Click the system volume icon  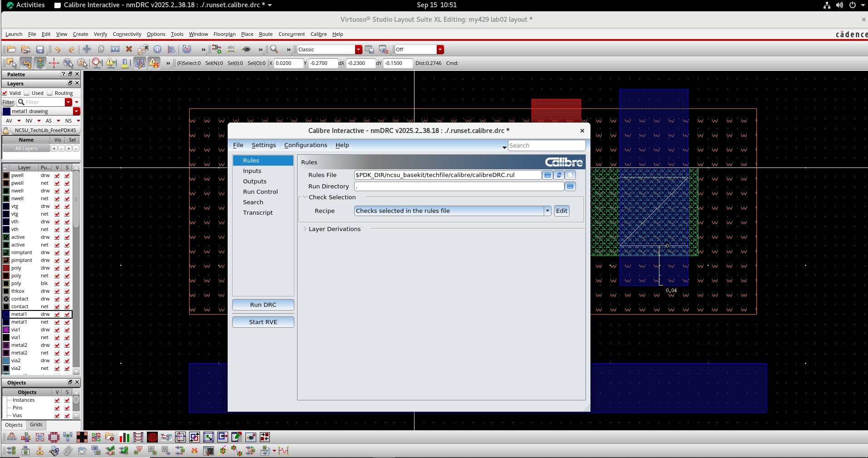[839, 5]
